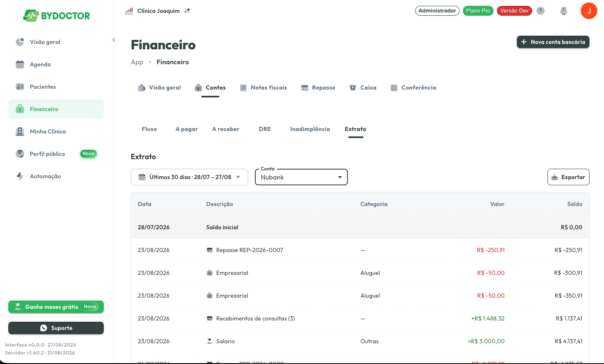Viewport: 604px width, 364px height.
Task: Click the BYDOCTOR logo
Action: point(56,16)
